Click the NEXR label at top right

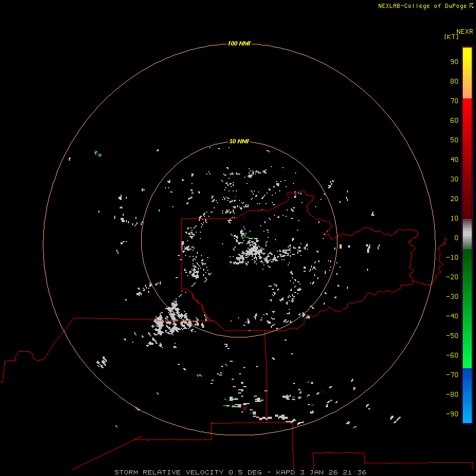[x=465, y=32]
